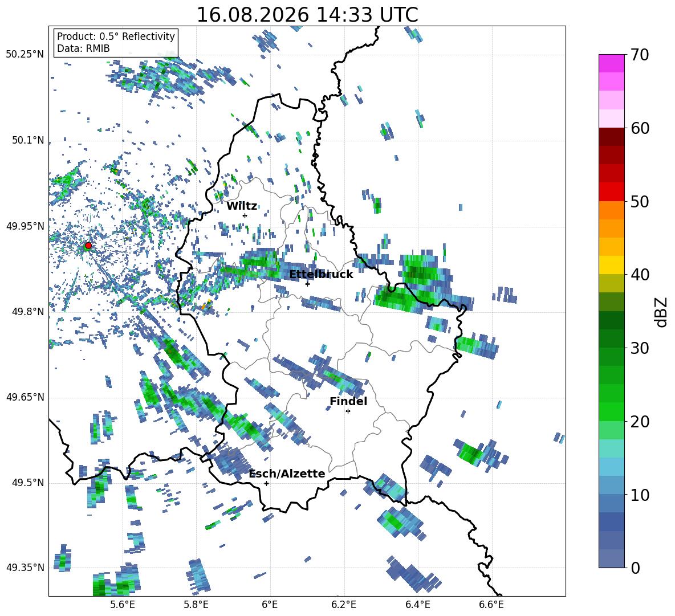Click the 49.95°N latitude tick label
This screenshot has width=675, height=616.
pos(25,226)
